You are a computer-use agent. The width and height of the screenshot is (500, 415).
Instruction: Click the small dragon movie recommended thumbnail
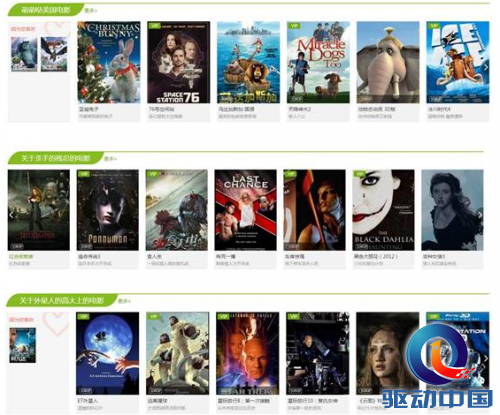pos(54,54)
